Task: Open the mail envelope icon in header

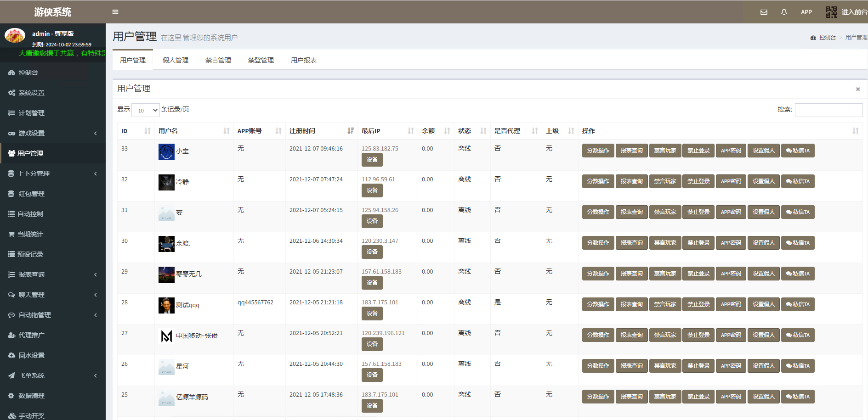Action: coord(764,12)
